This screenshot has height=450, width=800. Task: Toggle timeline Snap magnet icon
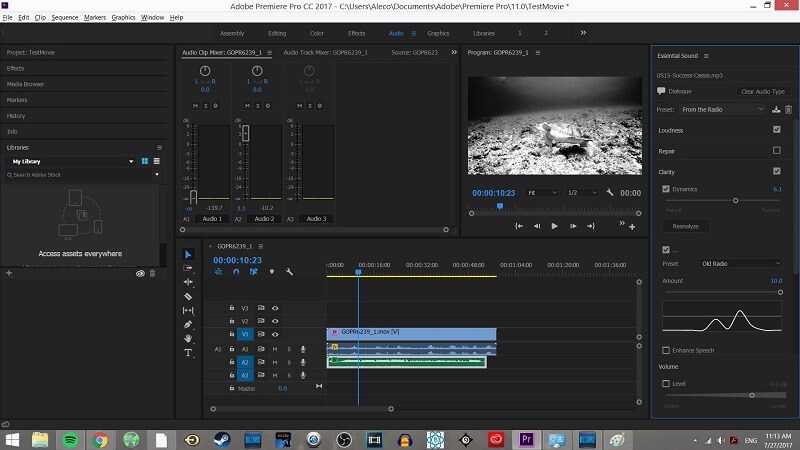(x=236, y=272)
